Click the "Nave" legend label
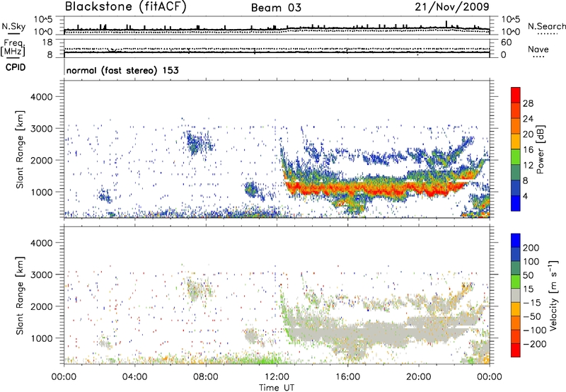This screenshot has height=392, width=566. pos(538,49)
